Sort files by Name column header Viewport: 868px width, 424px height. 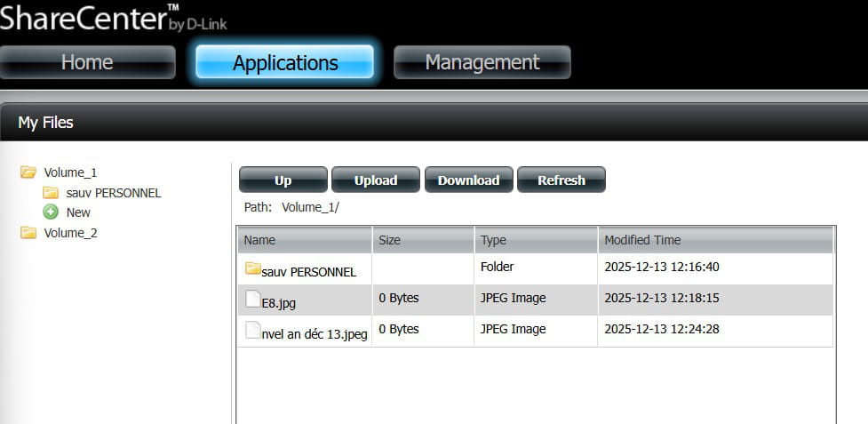[x=304, y=240]
